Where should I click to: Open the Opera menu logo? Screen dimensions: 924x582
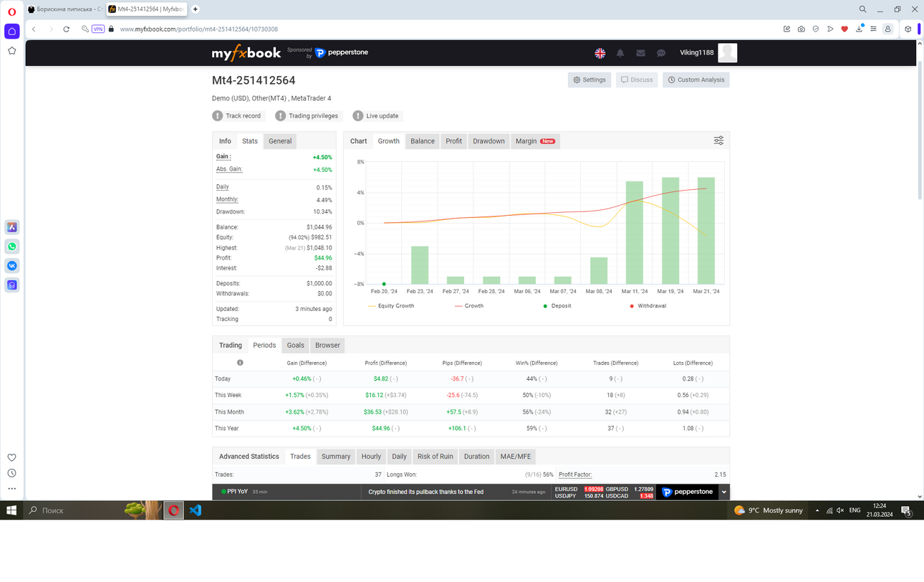coord(11,11)
